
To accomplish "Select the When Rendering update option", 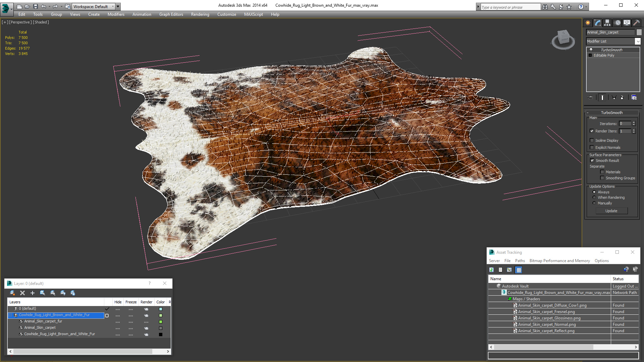I will tap(594, 197).
